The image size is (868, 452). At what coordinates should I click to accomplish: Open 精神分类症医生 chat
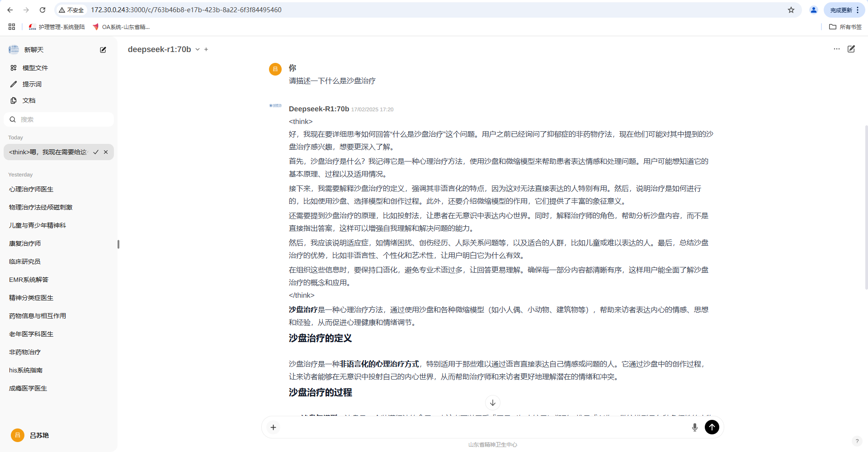(59, 298)
